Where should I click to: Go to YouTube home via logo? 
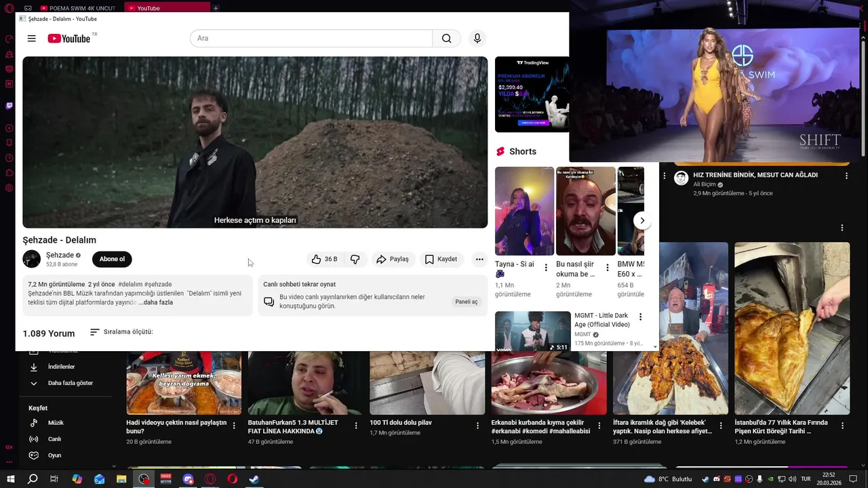click(x=69, y=39)
